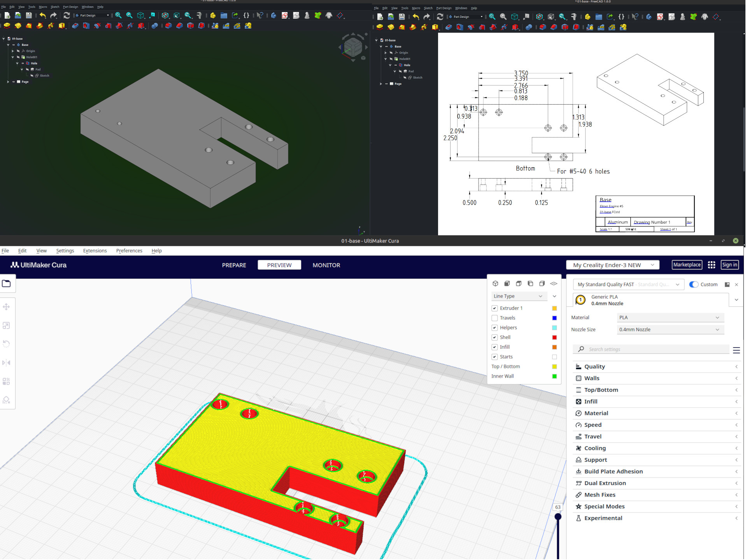Toggle the Extruder 1 checkbox

click(494, 308)
